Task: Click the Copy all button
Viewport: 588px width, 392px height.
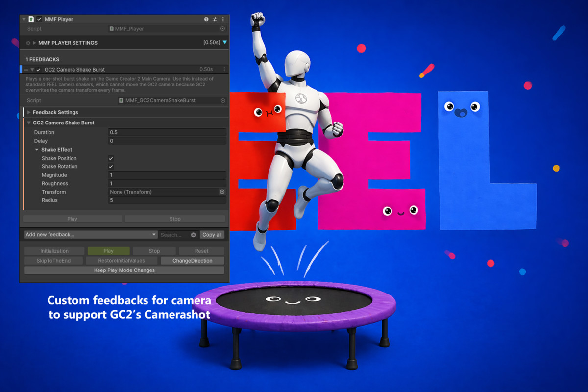Action: click(212, 235)
